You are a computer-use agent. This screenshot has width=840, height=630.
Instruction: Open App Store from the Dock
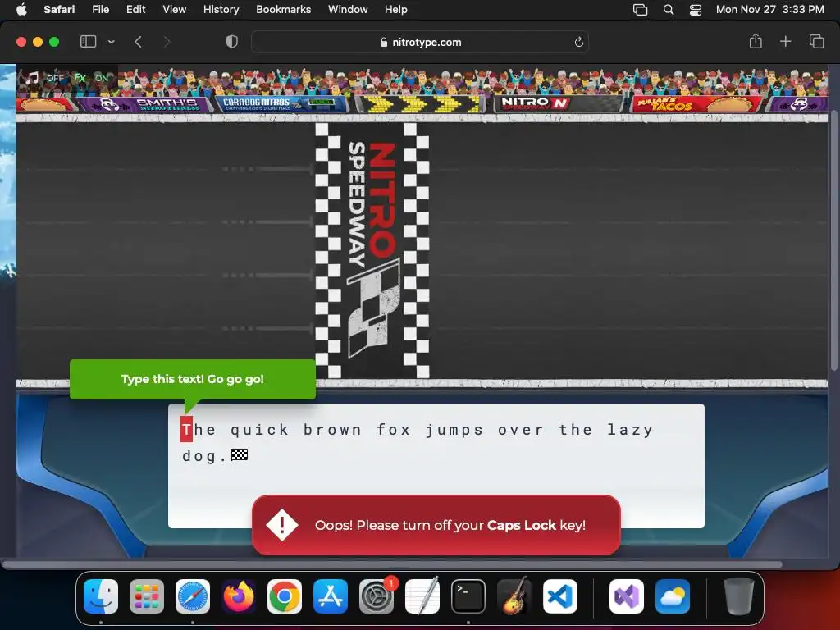[x=331, y=596]
